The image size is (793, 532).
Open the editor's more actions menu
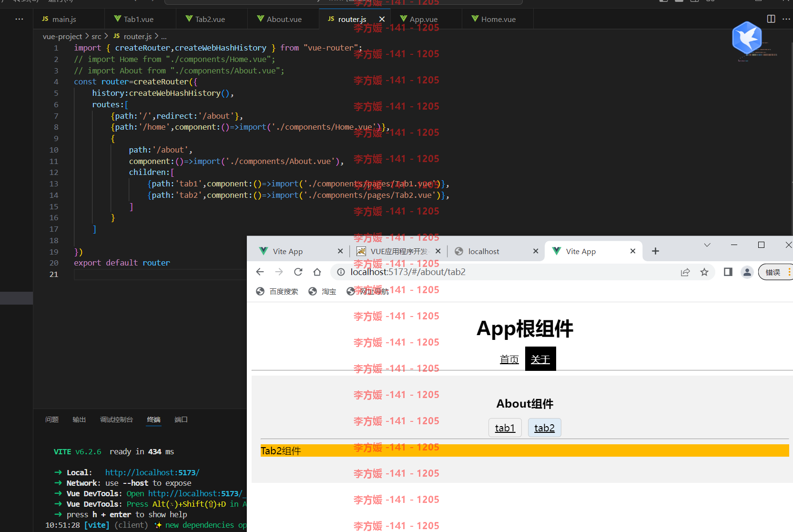pyautogui.click(x=786, y=19)
